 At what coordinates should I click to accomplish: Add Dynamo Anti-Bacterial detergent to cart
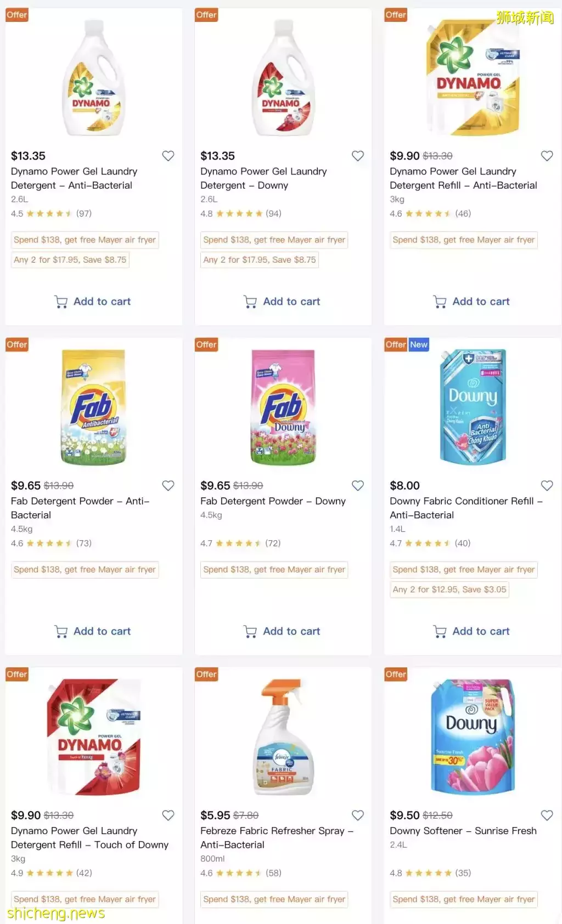pos(92,301)
